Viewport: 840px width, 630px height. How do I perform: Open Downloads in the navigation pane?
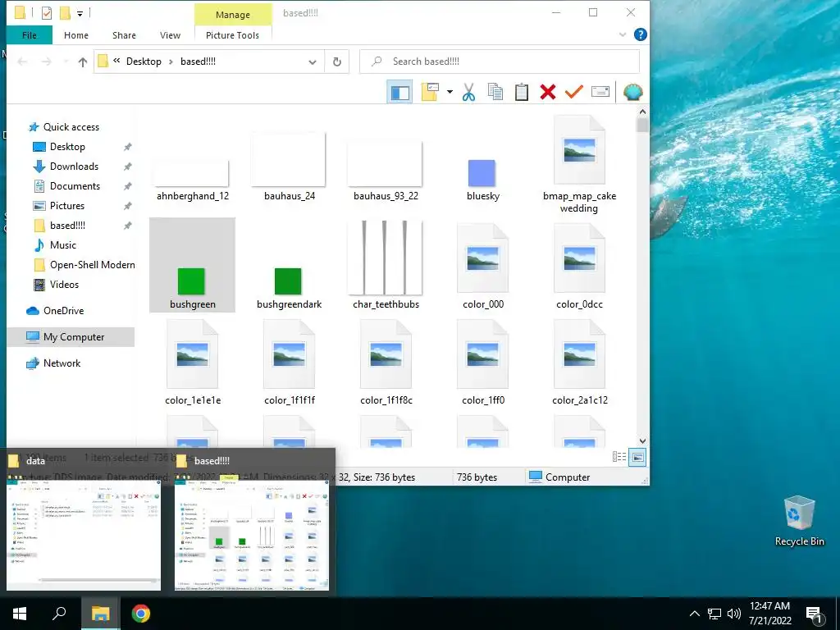[74, 167]
